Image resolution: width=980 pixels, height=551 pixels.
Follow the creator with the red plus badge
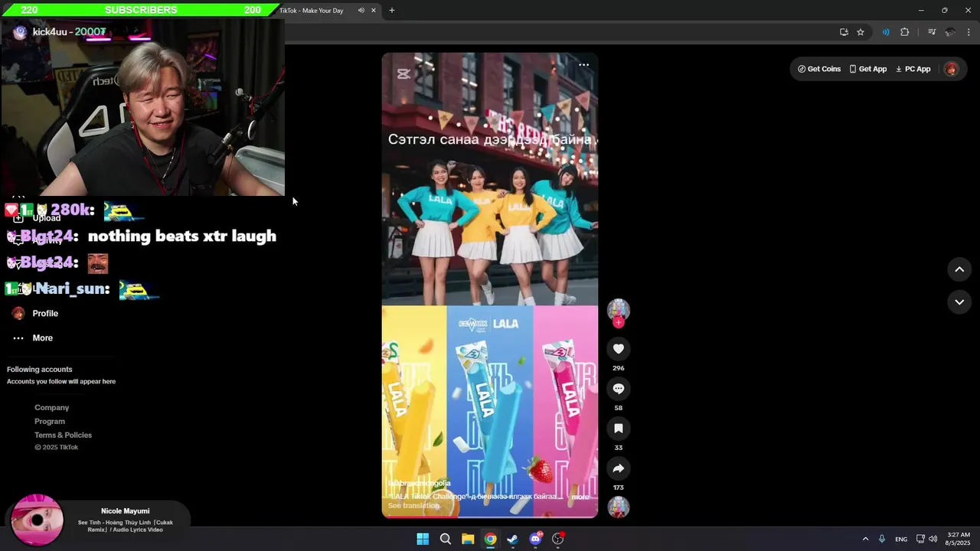(x=619, y=323)
